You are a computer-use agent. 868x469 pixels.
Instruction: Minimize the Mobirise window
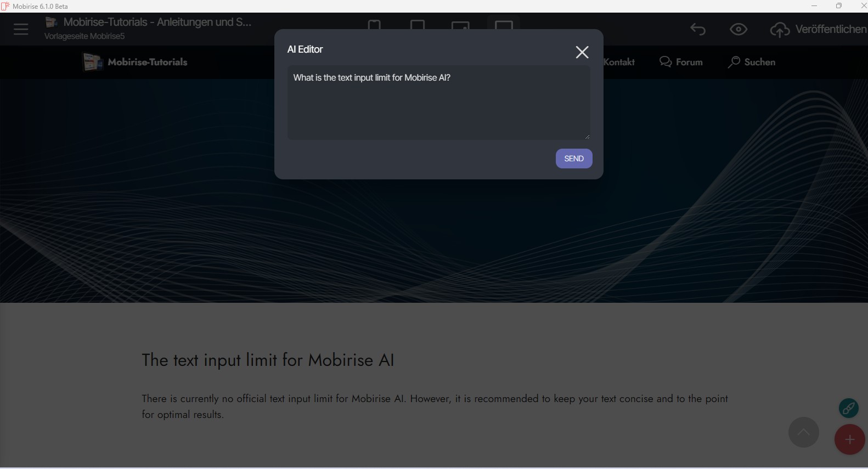point(814,6)
